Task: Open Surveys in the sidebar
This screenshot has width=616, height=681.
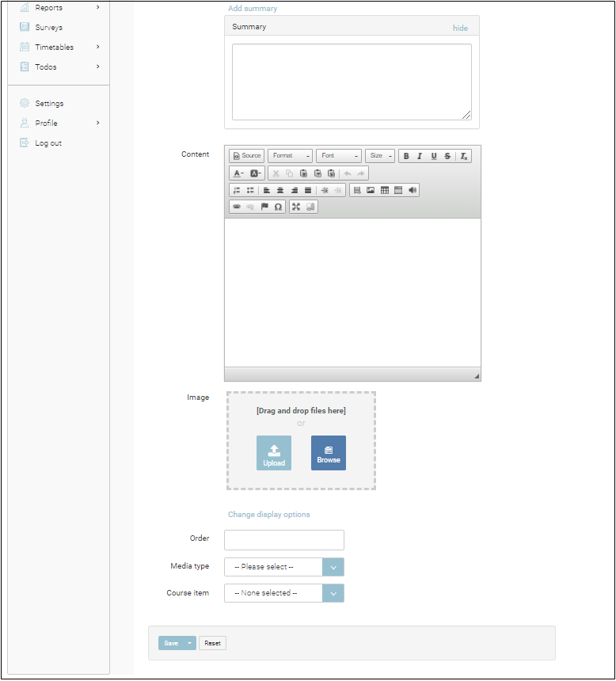Action: point(48,28)
